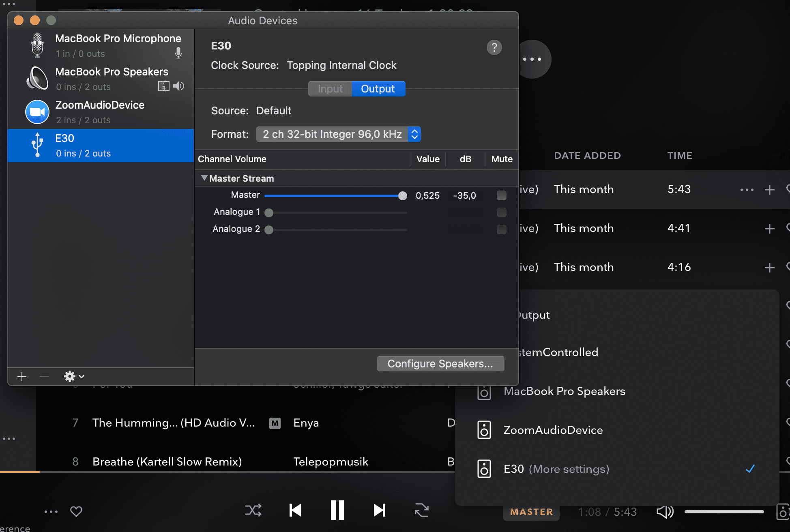Select SystemControlled output option
Viewport: 790px width, 532px height.
pyautogui.click(x=559, y=352)
